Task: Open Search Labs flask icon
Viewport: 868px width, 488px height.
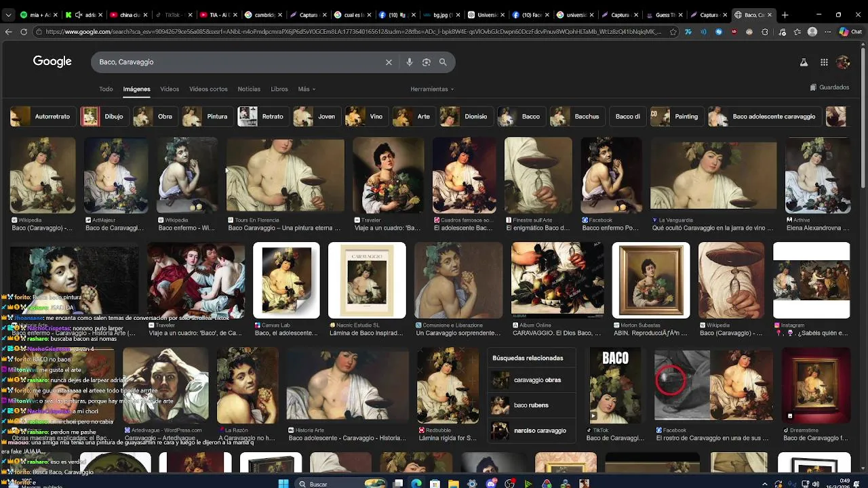Action: (804, 62)
